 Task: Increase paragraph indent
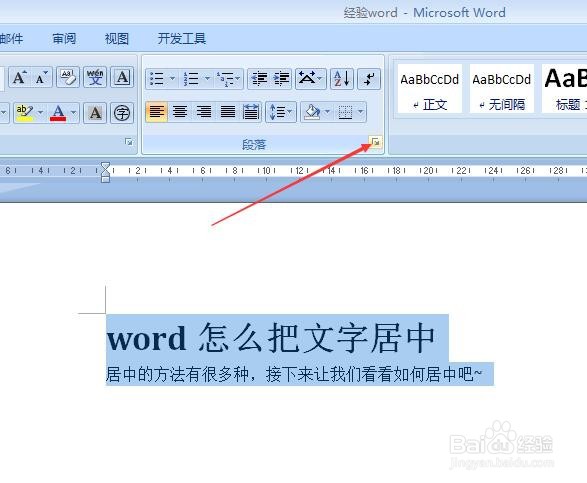coord(281,79)
